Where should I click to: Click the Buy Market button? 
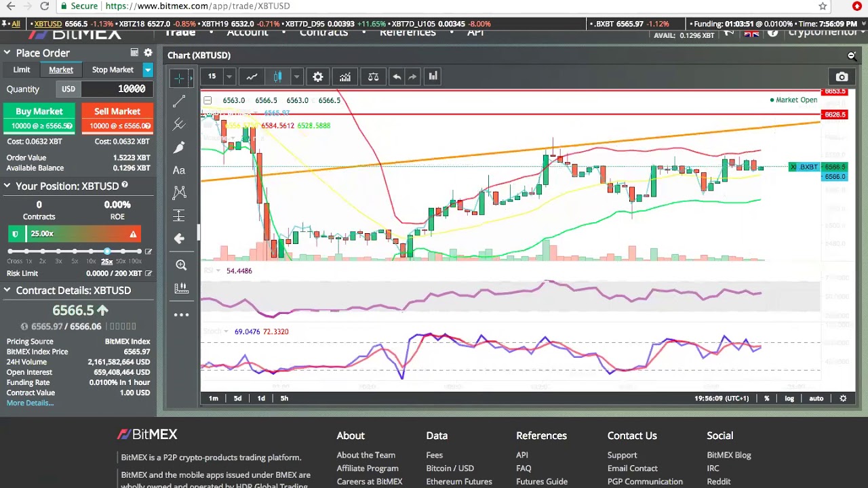click(x=39, y=118)
